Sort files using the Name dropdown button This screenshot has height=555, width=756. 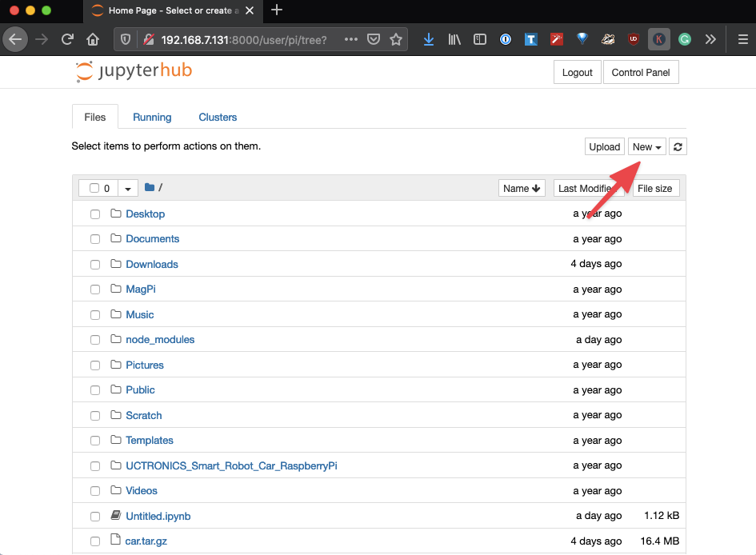[x=521, y=187]
